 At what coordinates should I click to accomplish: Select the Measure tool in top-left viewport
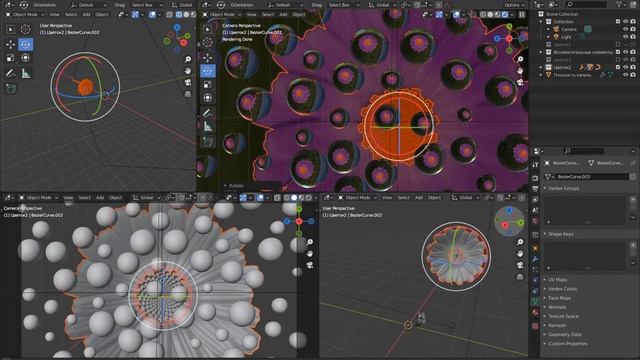25,73
